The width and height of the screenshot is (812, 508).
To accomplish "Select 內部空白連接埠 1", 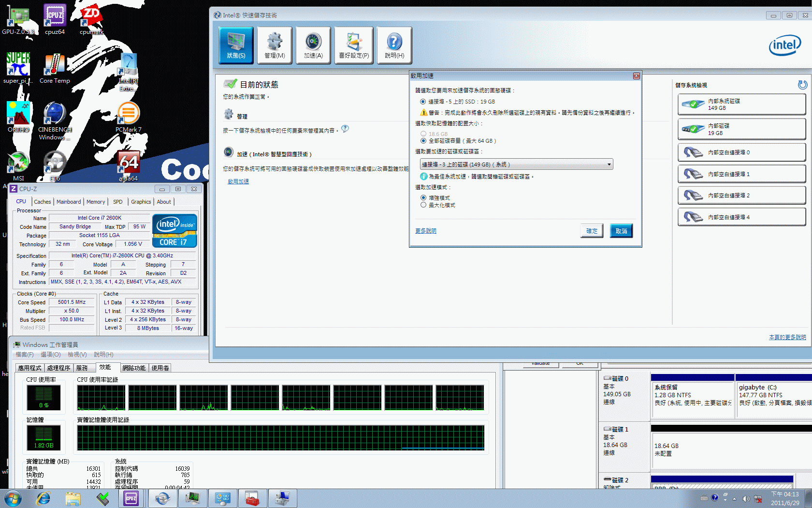I will pyautogui.click(x=741, y=174).
